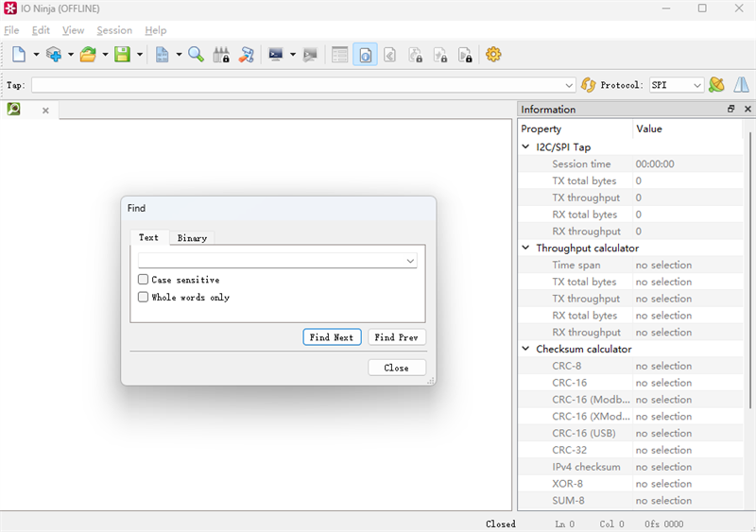The width and height of the screenshot is (756, 532).
Task: Click the greyed-out transmit monitor icon
Action: click(310, 55)
